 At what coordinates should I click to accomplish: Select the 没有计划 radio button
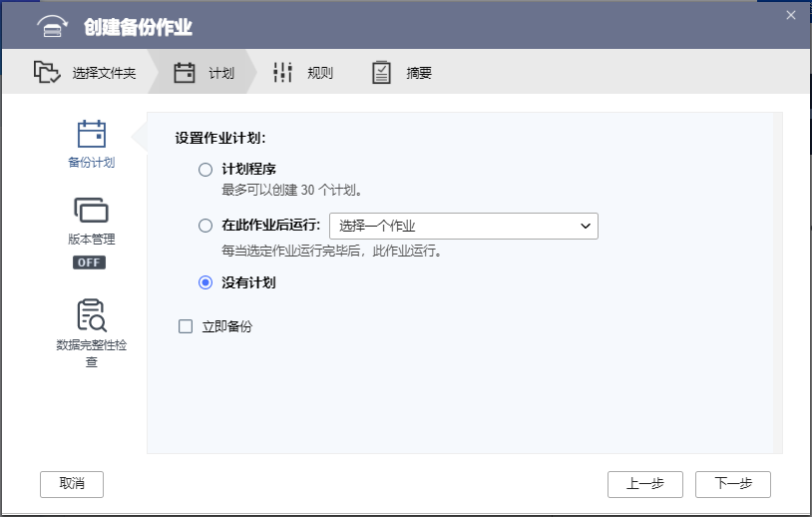click(205, 282)
